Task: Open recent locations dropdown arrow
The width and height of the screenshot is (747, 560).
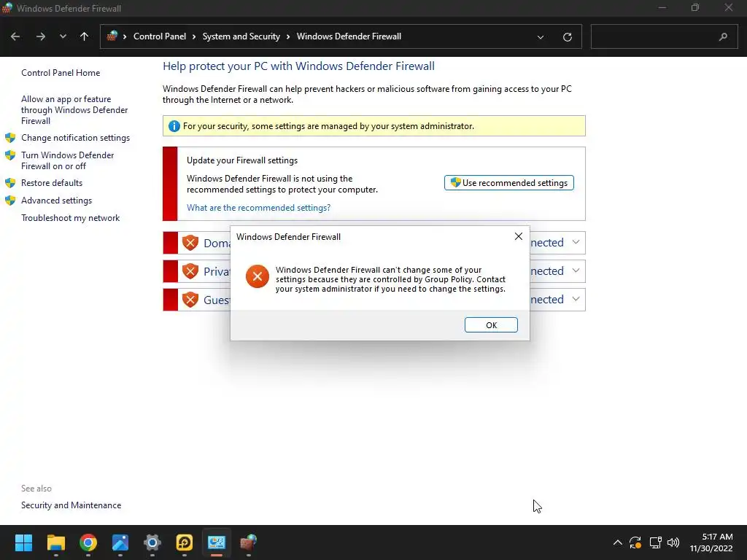Action: click(63, 36)
